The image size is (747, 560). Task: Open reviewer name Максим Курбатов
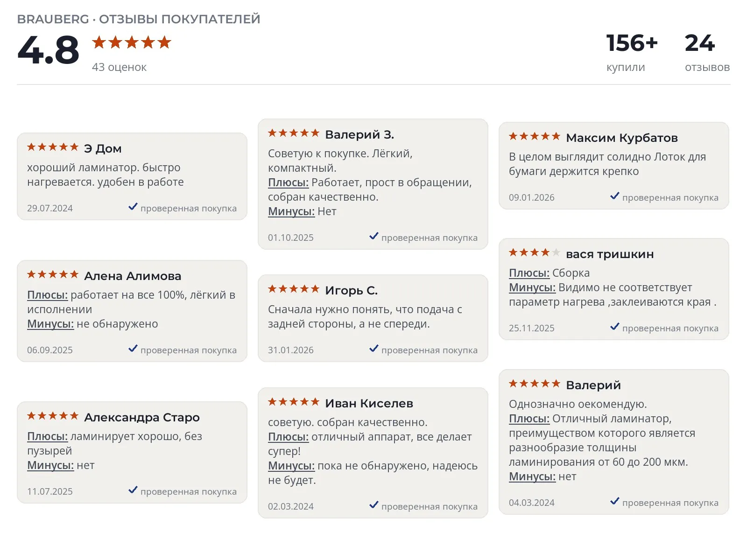pyautogui.click(x=622, y=138)
